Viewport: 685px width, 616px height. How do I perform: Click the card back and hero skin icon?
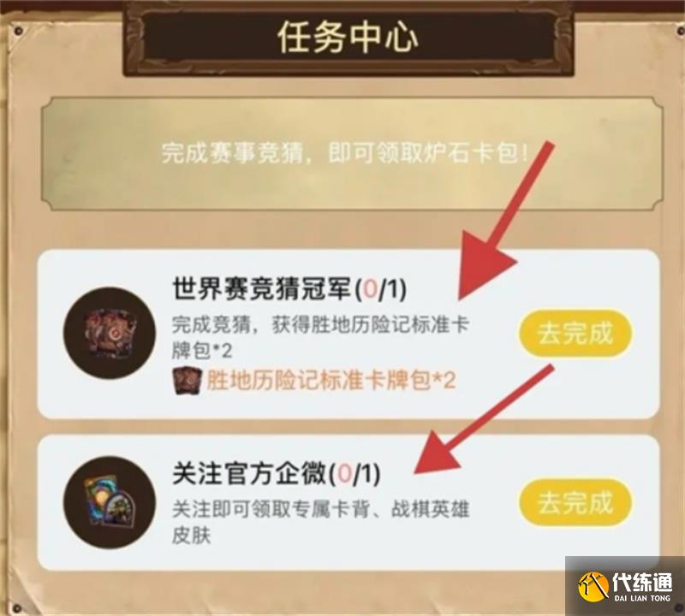tap(110, 502)
